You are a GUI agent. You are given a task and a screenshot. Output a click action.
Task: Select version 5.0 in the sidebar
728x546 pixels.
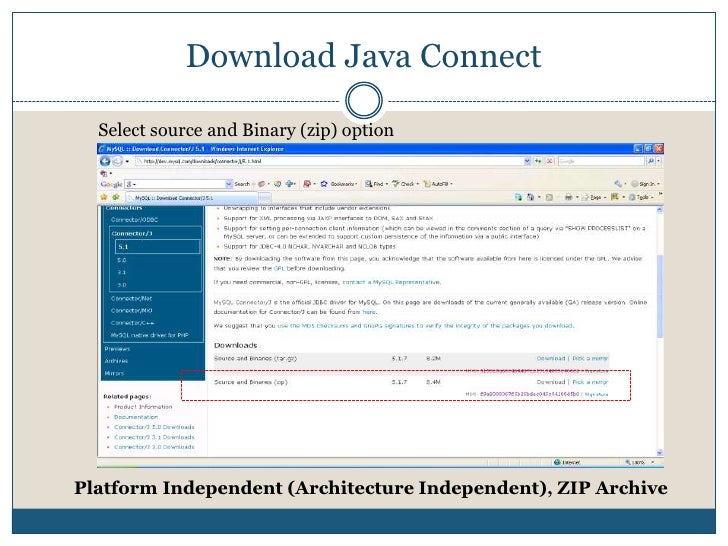tap(122, 260)
